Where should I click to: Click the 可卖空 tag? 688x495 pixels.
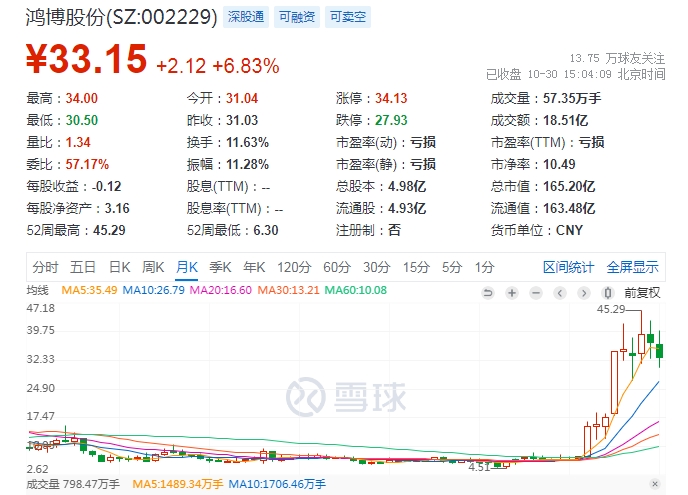coord(348,17)
